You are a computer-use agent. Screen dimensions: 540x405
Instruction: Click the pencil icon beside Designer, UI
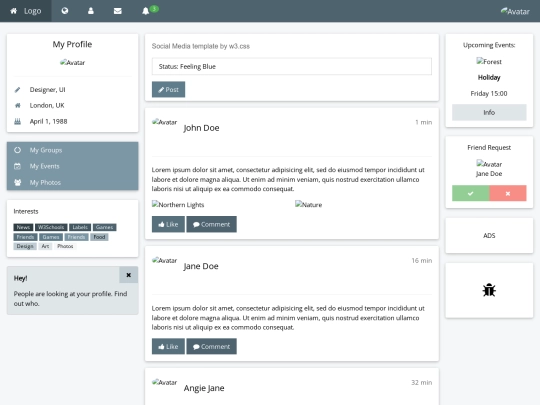[17, 90]
